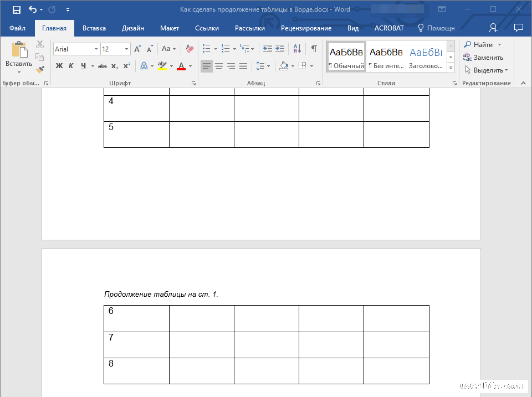The height and width of the screenshot is (397, 532).
Task: Start a multilevel list
Action: point(244,49)
